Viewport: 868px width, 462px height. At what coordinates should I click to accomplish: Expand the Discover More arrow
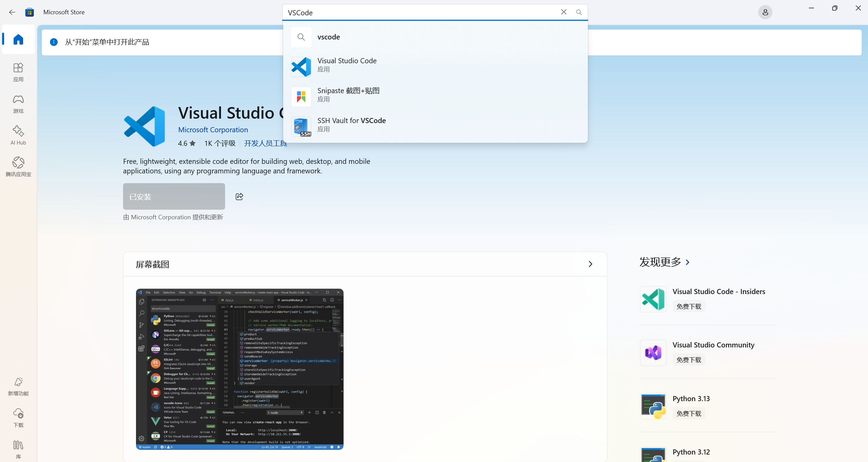click(688, 262)
